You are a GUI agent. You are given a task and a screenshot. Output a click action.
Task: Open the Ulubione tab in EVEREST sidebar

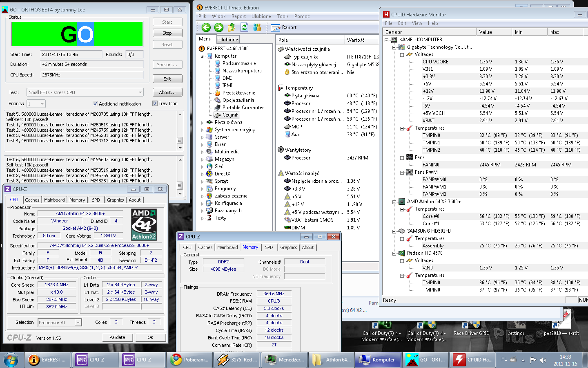[x=228, y=40]
